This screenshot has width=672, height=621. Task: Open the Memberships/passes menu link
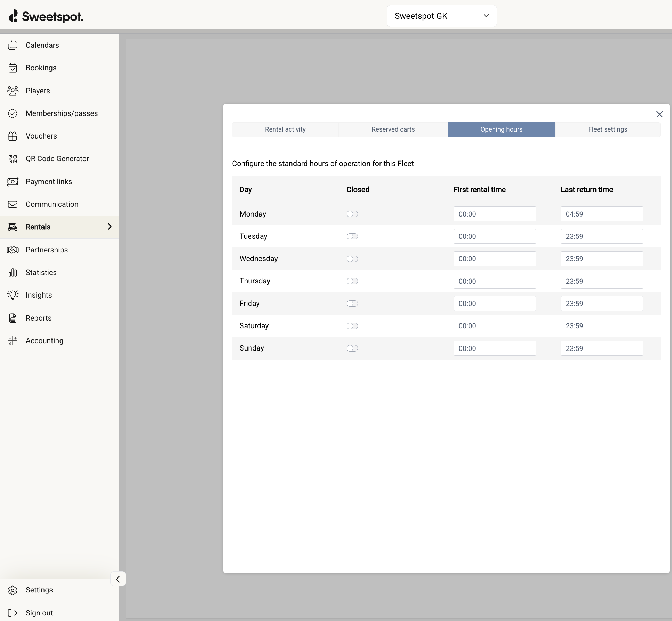62,113
